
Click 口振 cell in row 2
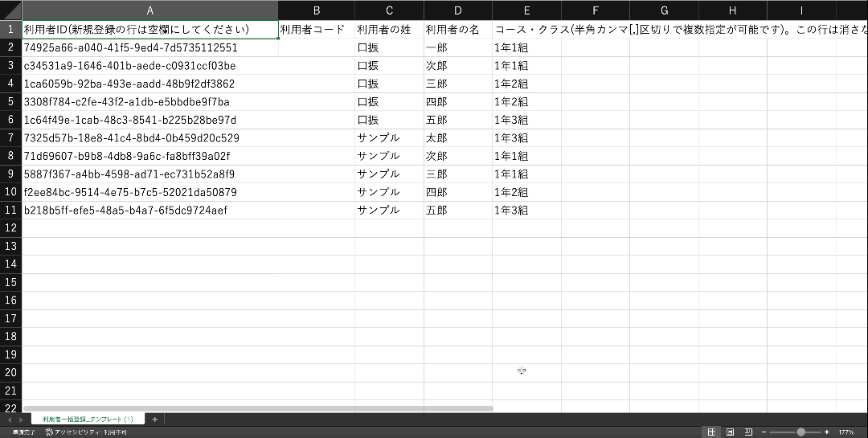[x=389, y=47]
